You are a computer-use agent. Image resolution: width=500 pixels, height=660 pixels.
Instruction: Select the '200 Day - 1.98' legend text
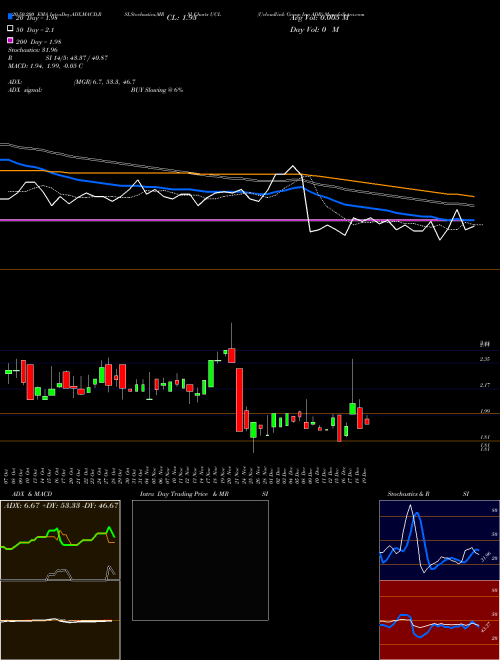(x=39, y=42)
